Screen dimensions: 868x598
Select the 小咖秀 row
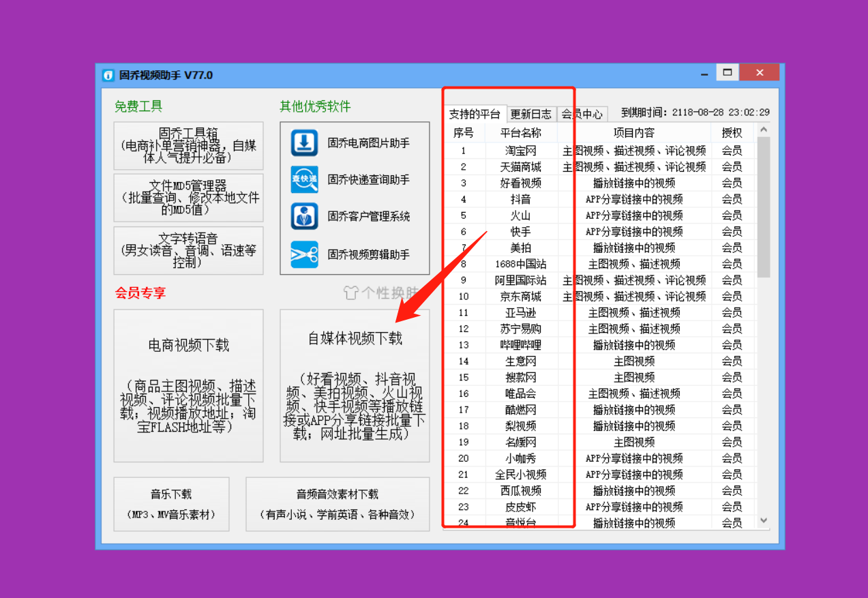(599, 458)
